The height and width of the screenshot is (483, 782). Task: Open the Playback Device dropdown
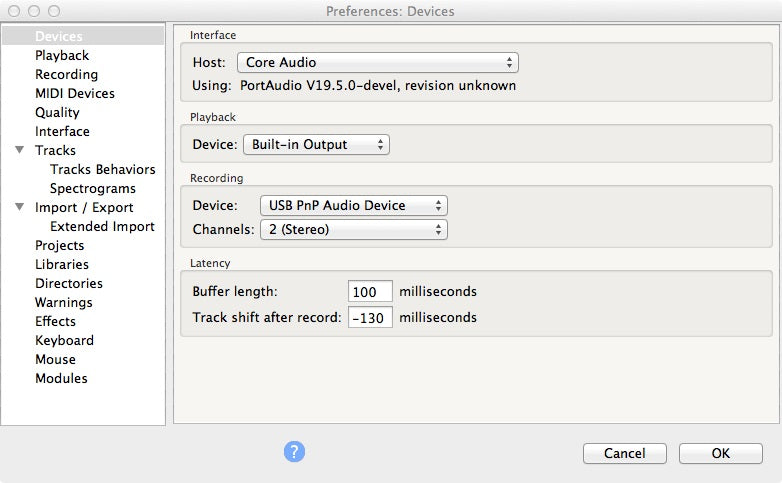(x=316, y=145)
